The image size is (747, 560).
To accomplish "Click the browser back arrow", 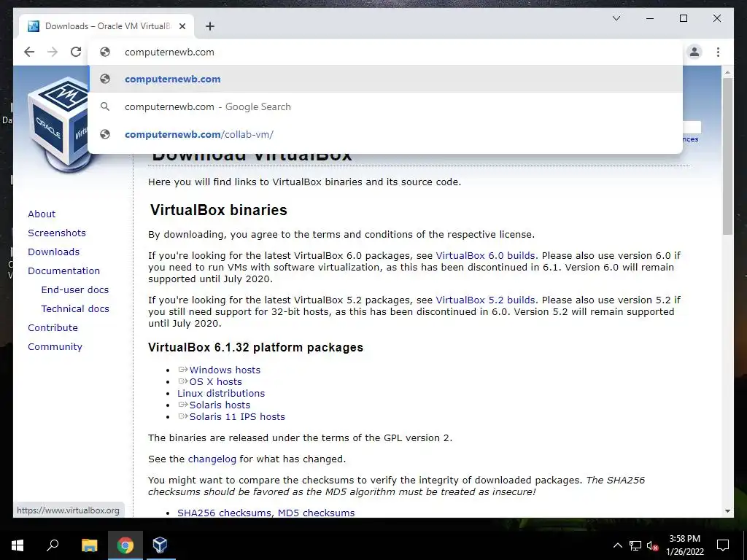I will tap(29, 52).
